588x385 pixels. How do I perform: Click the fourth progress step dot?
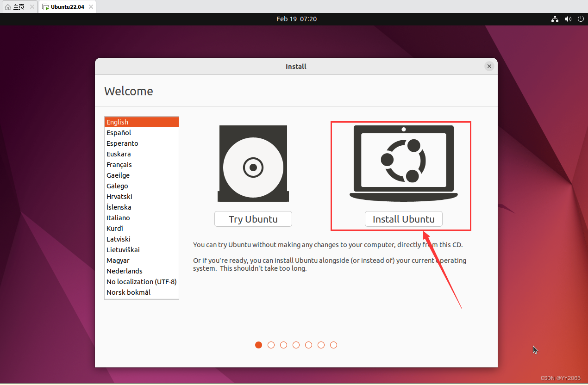pos(296,345)
